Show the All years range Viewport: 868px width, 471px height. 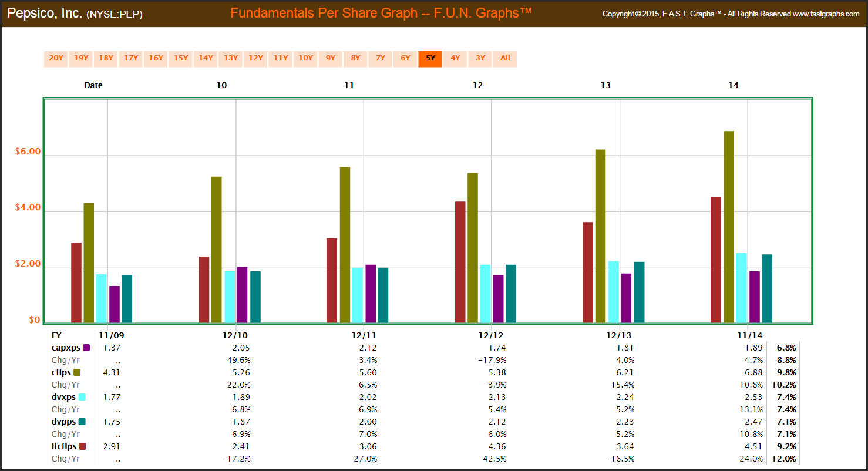point(505,58)
